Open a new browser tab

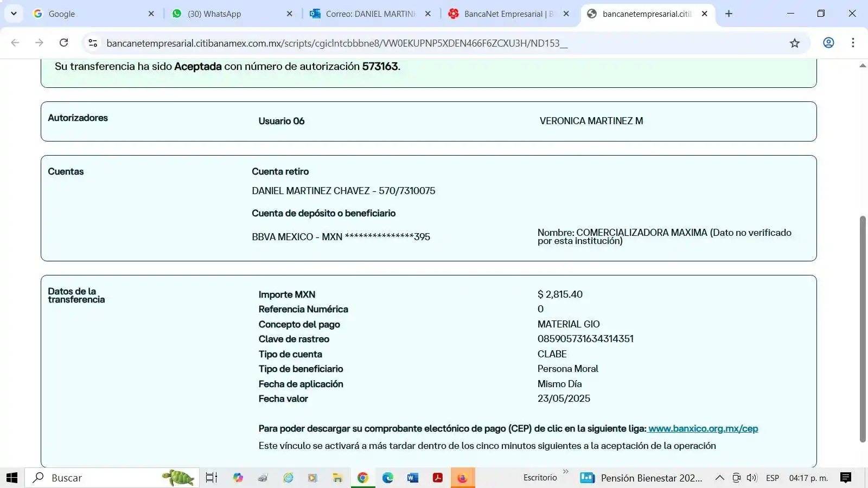coord(729,14)
